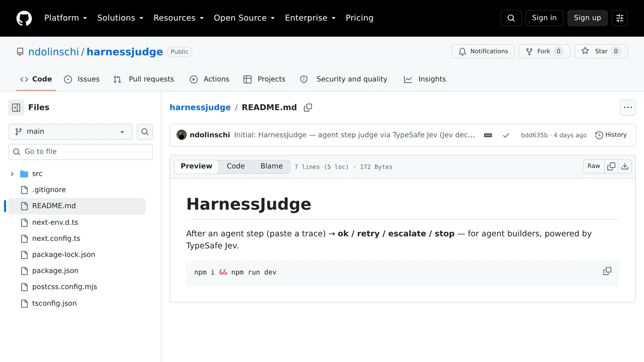Go to the Pricing page
This screenshot has width=644, height=362.
point(360,18)
